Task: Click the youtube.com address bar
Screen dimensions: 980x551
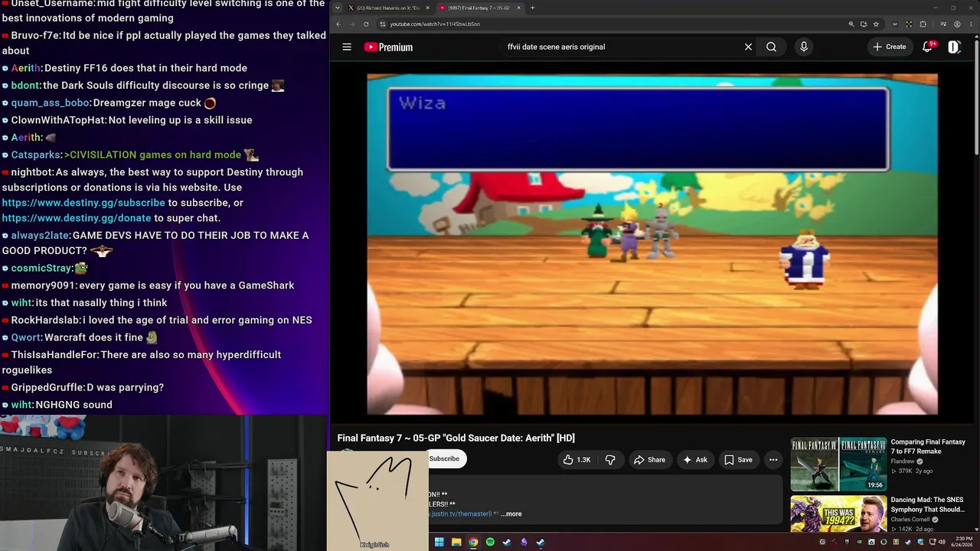Action: 612,24
